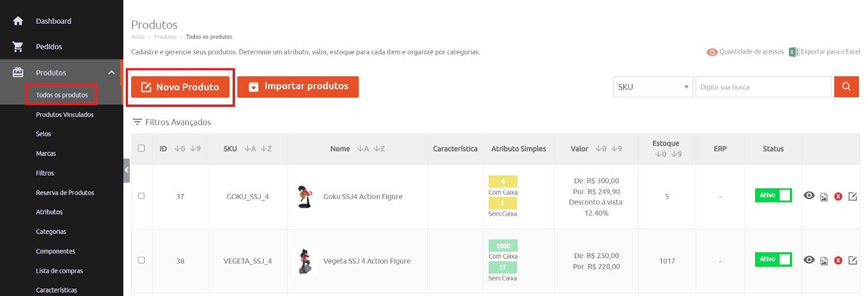Sort Valor descending with the ↓9 arrow
Image resolution: width=868 pixels, height=296 pixels.
tap(616, 149)
